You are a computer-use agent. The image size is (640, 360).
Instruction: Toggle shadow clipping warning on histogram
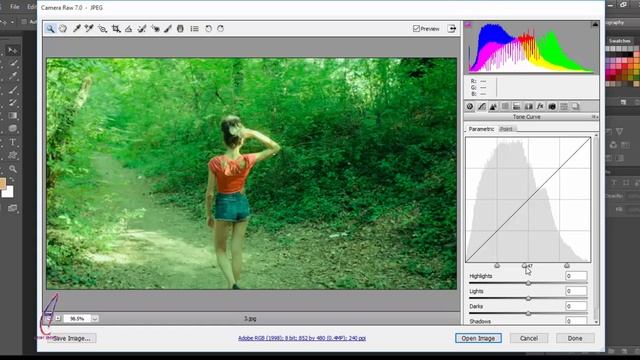[468, 24]
